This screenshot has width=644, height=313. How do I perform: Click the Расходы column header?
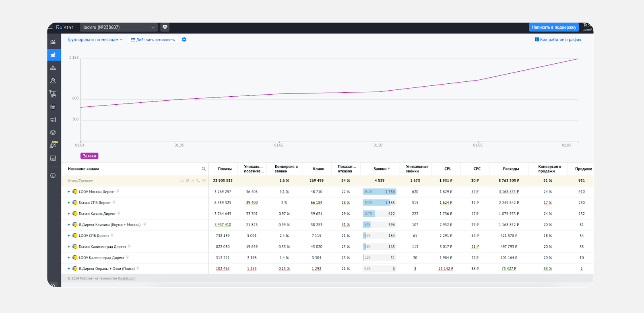coord(510,169)
